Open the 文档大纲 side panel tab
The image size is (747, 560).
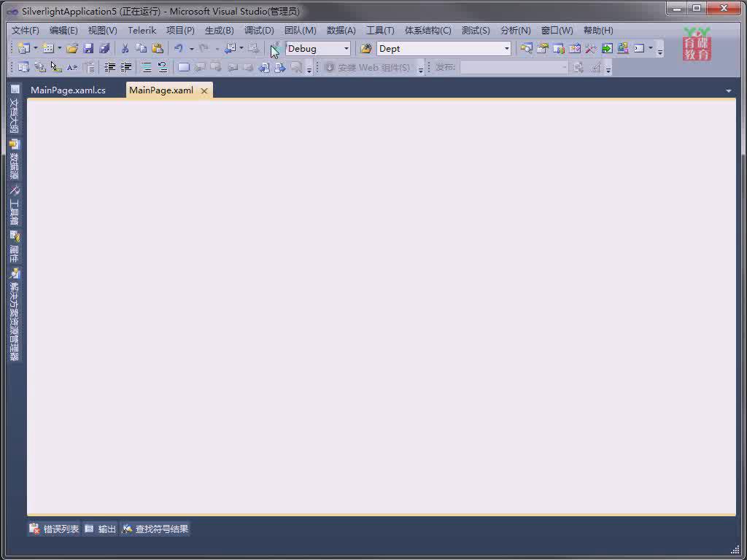(x=15, y=109)
